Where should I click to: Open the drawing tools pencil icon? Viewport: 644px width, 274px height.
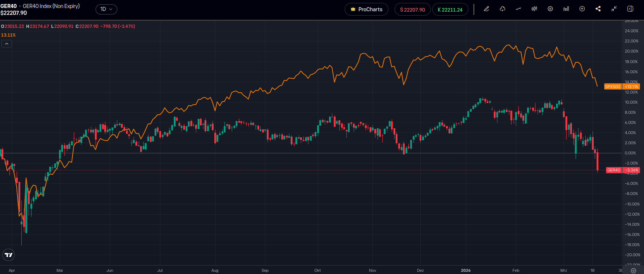point(487,9)
